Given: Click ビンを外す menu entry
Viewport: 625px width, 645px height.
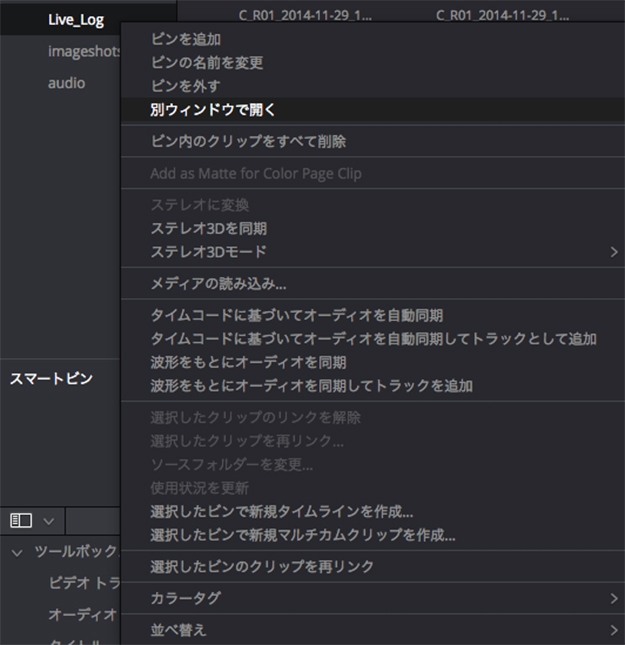Looking at the screenshot, I should (185, 87).
